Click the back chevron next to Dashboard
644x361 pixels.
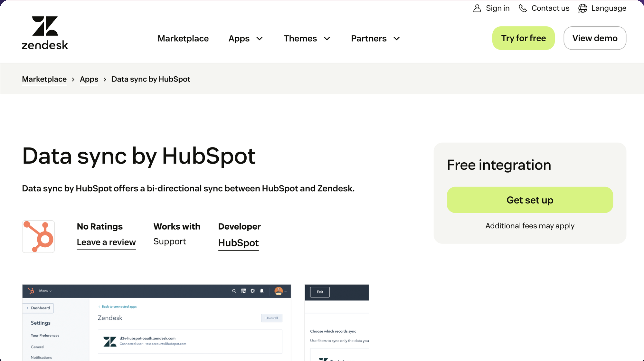point(28,308)
